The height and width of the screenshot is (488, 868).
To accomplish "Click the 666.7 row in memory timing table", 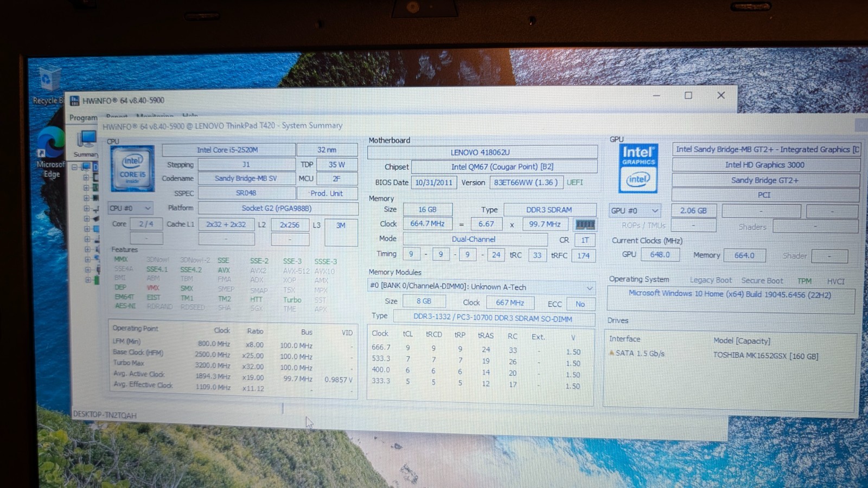I will [x=476, y=349].
